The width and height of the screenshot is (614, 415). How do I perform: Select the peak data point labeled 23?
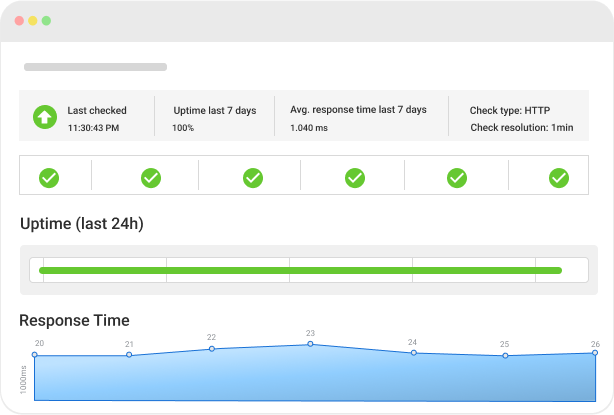pos(310,344)
